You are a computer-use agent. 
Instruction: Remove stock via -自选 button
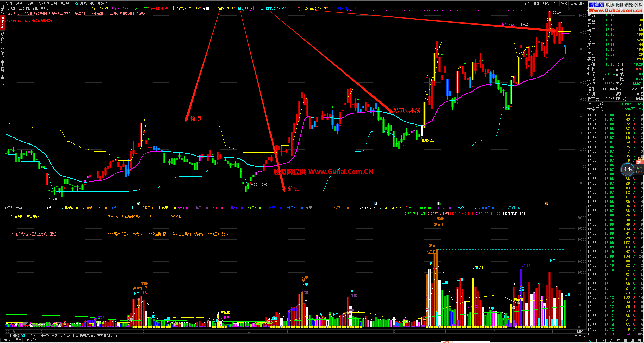coord(573,3)
